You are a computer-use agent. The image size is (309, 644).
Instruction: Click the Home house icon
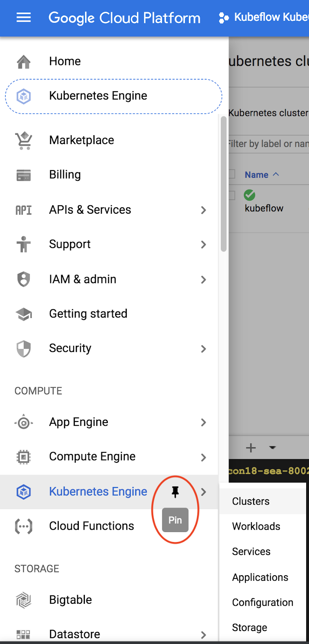point(24,62)
